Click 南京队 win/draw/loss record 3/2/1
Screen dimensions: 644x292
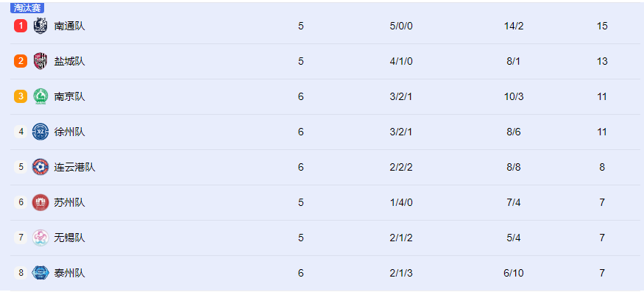[401, 96]
